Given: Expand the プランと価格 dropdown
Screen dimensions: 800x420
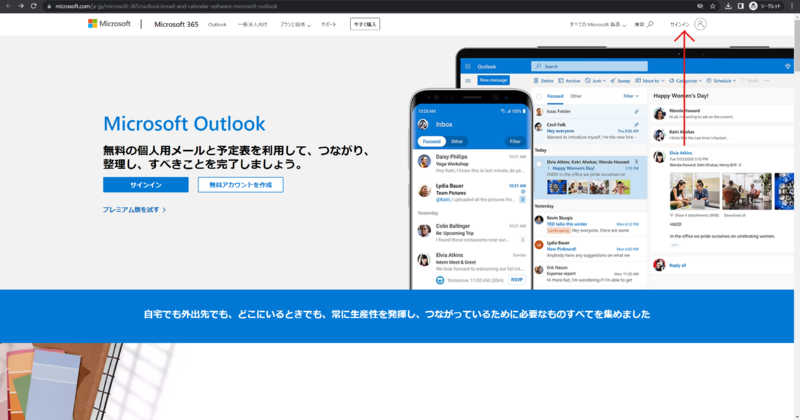Looking at the screenshot, I should pyautogui.click(x=295, y=24).
